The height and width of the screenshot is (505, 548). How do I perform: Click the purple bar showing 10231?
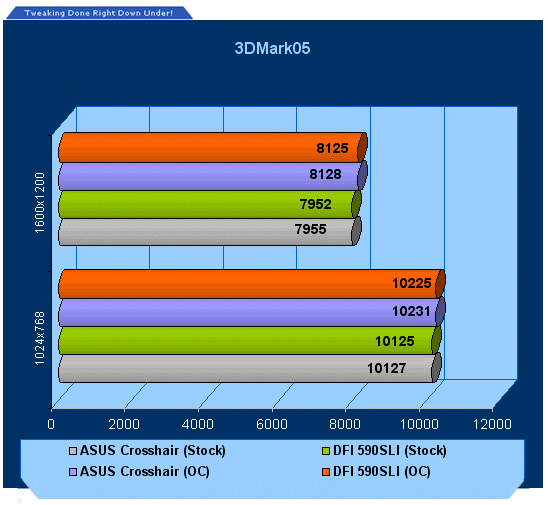[252, 312]
